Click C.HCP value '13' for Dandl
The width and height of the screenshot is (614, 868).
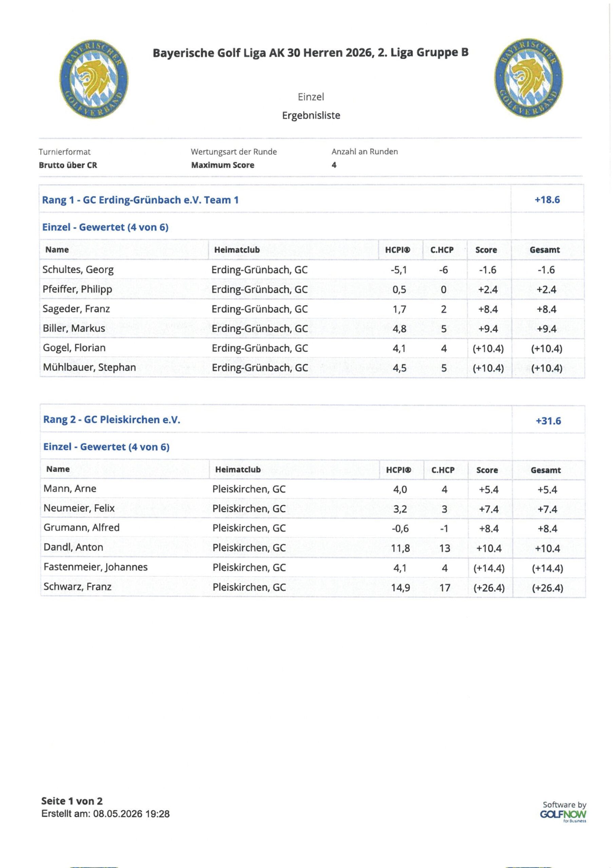point(444,548)
